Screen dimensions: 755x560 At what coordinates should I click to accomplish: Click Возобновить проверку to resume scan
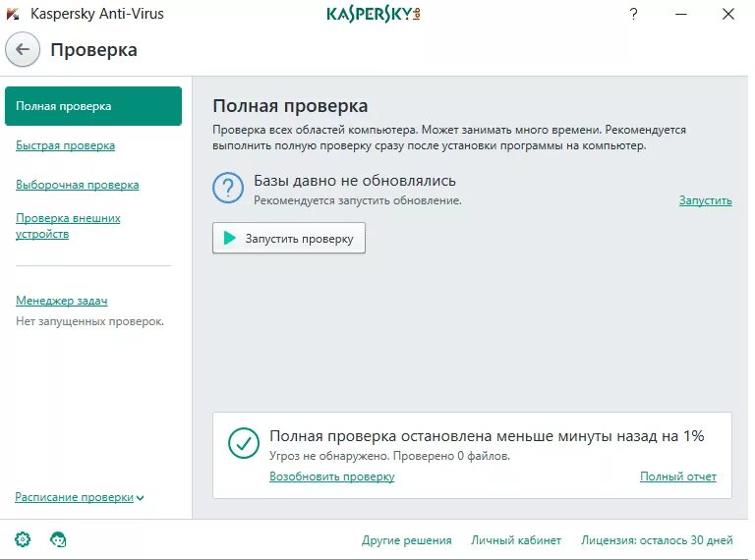click(331, 476)
